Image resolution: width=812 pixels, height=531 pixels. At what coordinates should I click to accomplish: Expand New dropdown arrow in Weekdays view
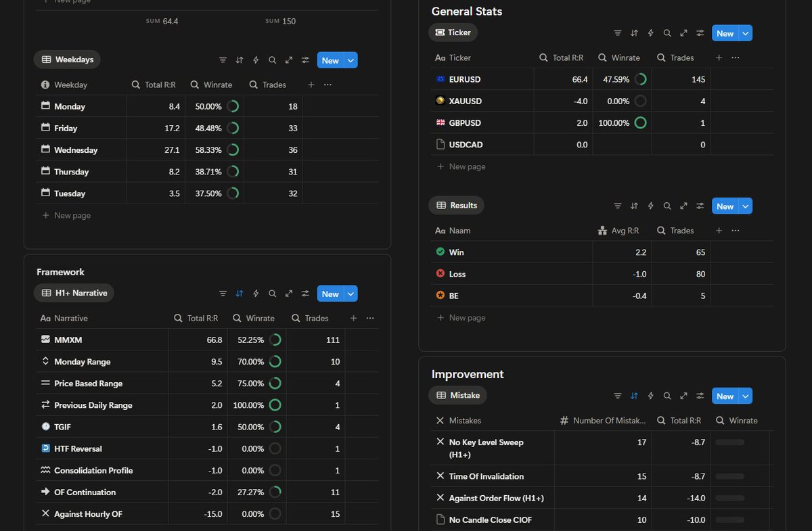tap(351, 60)
